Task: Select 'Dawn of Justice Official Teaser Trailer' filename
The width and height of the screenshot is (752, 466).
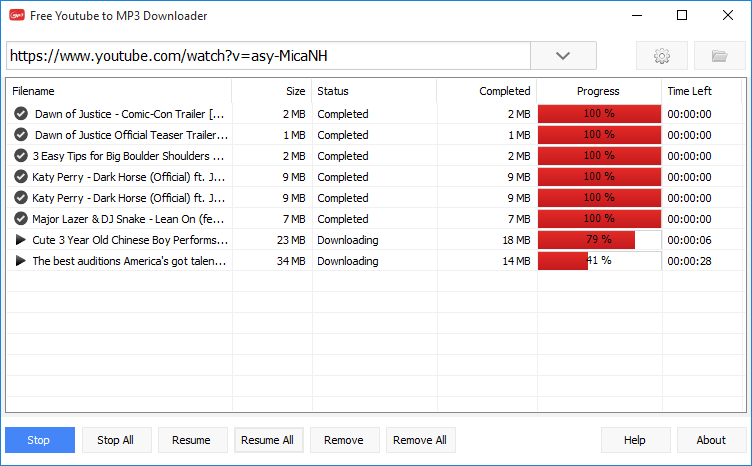Action: point(131,135)
